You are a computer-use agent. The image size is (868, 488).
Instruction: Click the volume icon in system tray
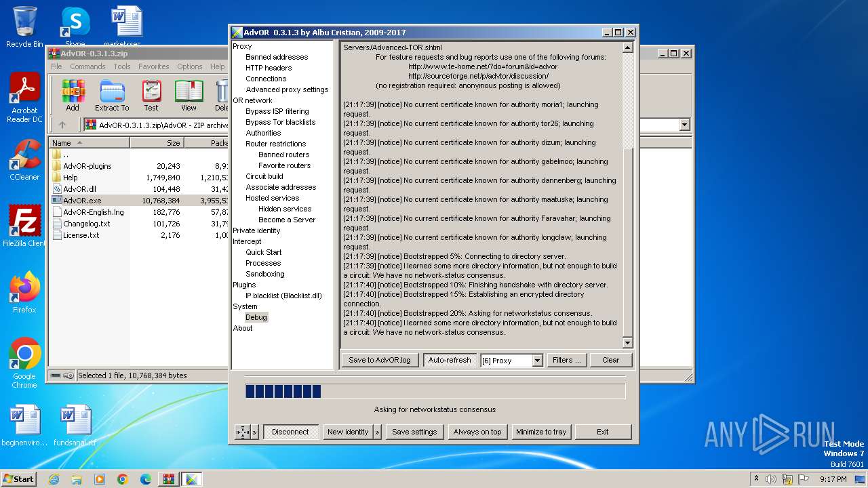coord(771,479)
